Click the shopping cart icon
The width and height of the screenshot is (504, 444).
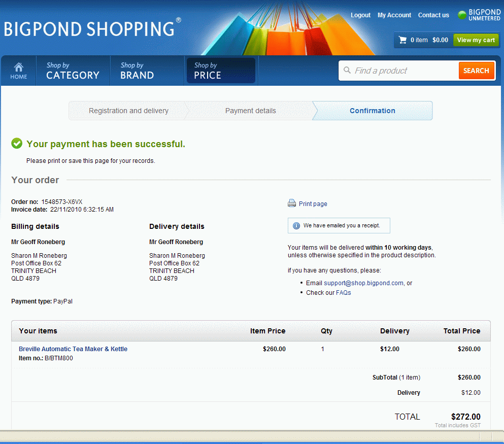click(x=403, y=40)
